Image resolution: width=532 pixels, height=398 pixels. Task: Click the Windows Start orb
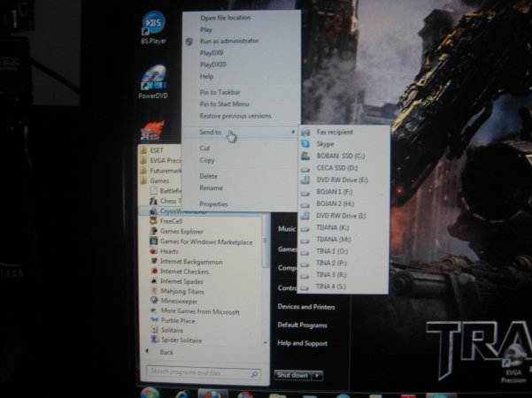(x=150, y=393)
